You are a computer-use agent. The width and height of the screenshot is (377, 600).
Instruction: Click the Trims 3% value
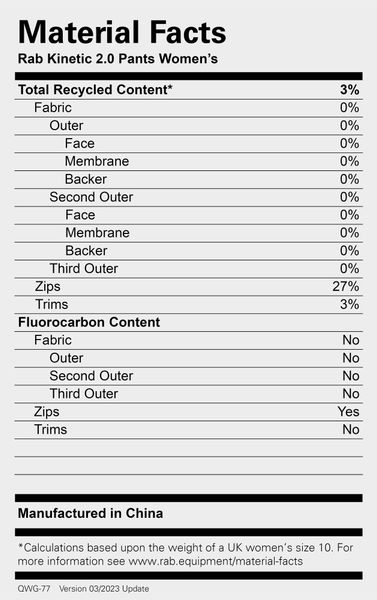click(349, 304)
